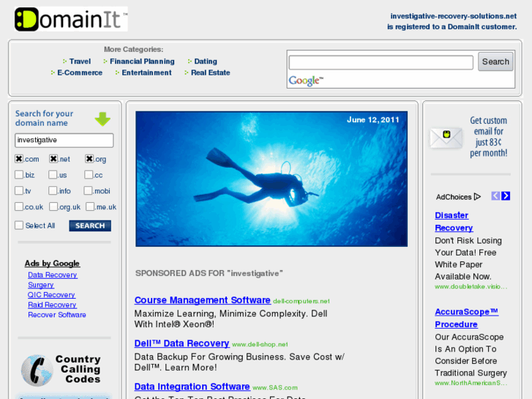Open the Disaster Recovery ad link

(x=454, y=221)
